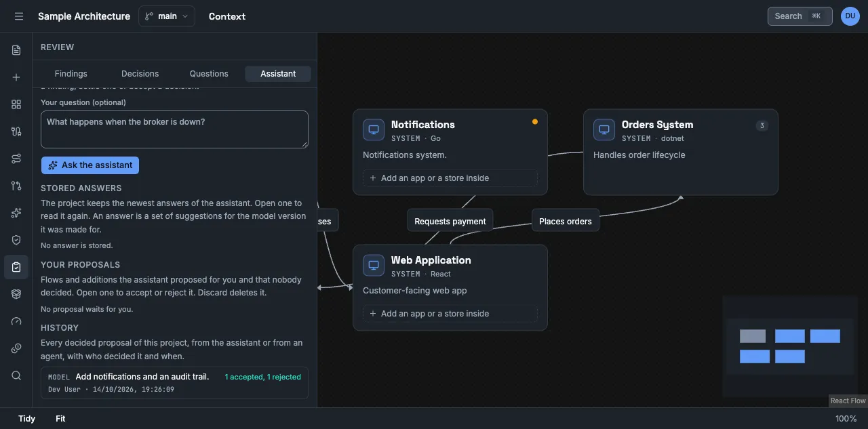Open the Add notifications history entry
The image size is (868, 429).
click(x=174, y=383)
